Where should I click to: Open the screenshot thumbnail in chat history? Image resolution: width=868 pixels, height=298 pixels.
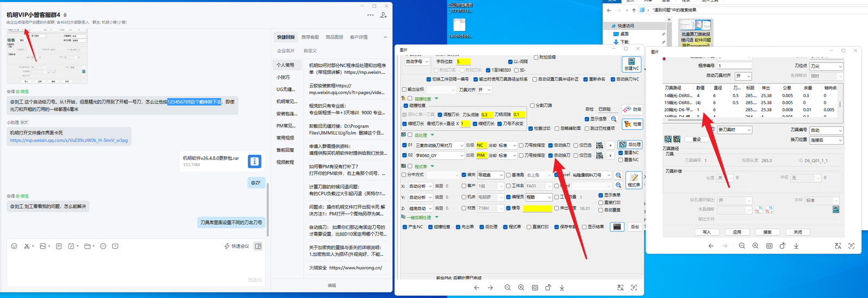[47, 56]
